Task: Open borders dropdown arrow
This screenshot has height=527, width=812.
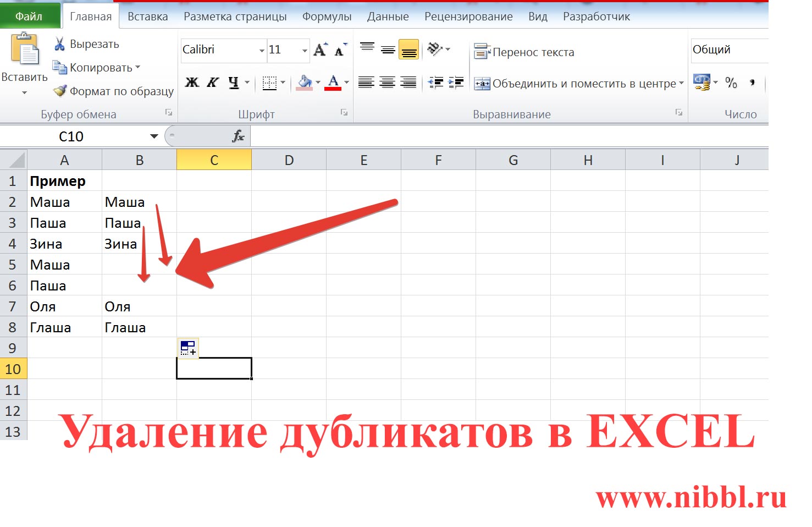Action: click(x=283, y=83)
